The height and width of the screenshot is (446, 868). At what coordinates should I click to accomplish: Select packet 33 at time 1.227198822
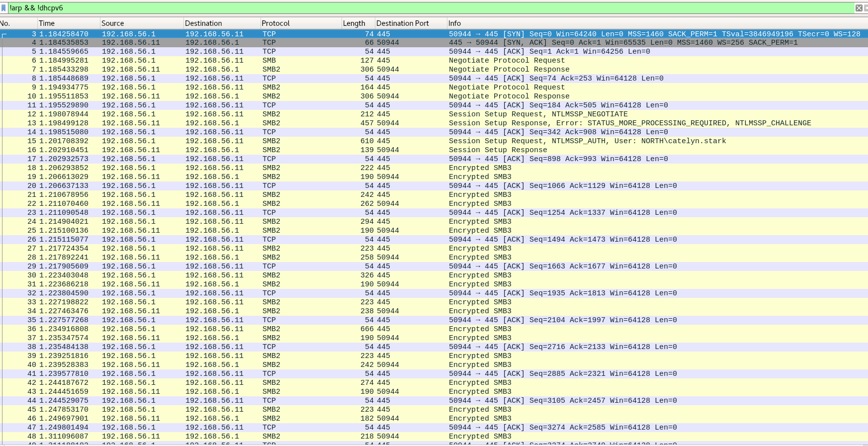point(434,302)
